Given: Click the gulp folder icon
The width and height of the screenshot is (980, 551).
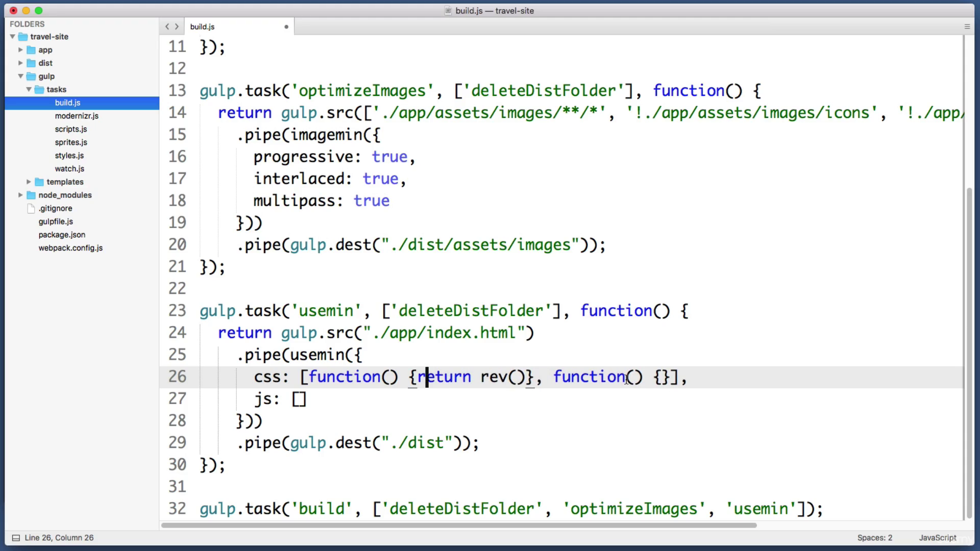Looking at the screenshot, I should pos(31,77).
